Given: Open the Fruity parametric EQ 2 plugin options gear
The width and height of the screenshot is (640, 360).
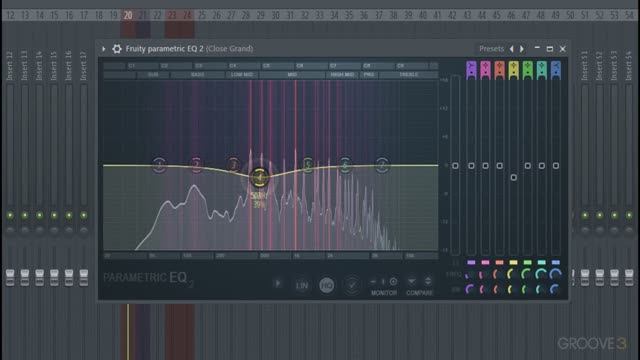Looking at the screenshot, I should coord(117,49).
